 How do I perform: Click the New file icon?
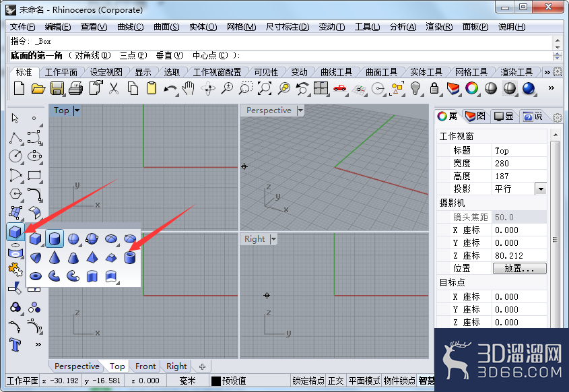click(19, 88)
